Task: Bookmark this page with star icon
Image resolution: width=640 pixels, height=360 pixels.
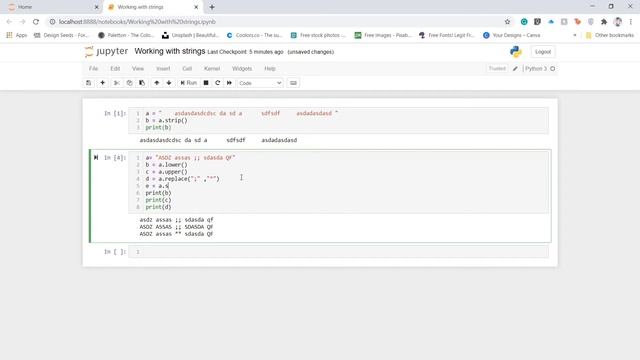Action: (x=507, y=22)
